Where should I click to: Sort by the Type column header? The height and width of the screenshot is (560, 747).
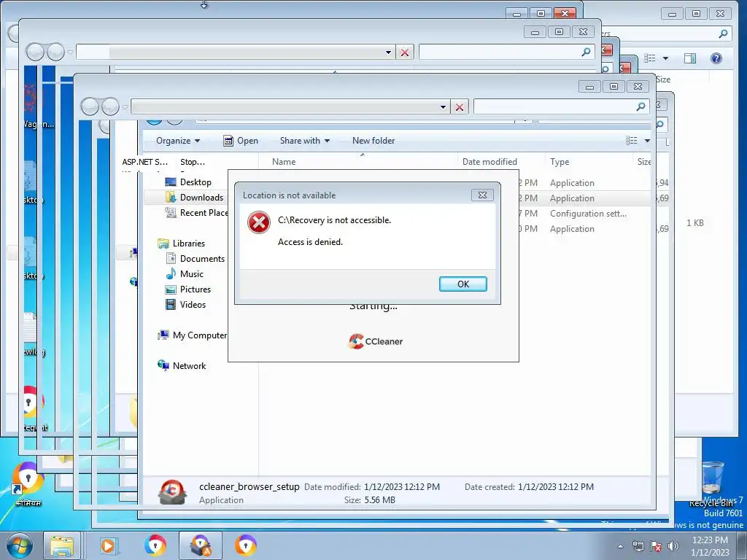point(560,162)
